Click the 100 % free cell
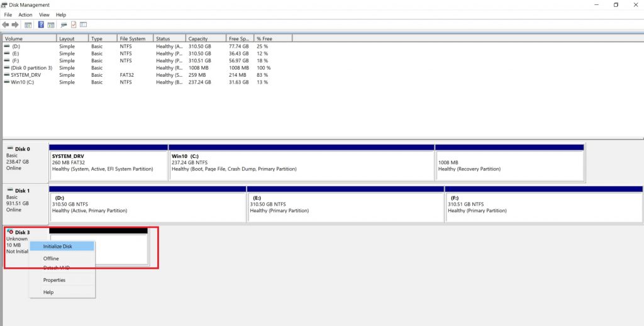The height and width of the screenshot is (326, 644). click(264, 68)
